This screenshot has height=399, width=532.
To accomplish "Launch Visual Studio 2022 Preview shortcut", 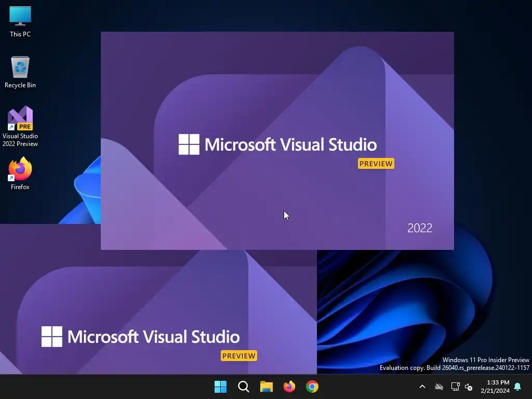I will 20,126.
